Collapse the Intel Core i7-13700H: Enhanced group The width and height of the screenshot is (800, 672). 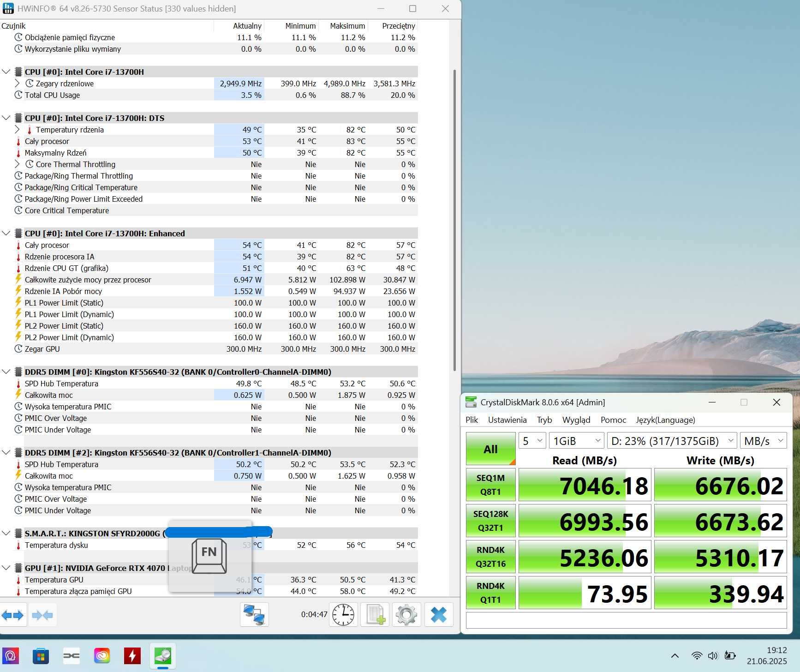[x=6, y=234]
